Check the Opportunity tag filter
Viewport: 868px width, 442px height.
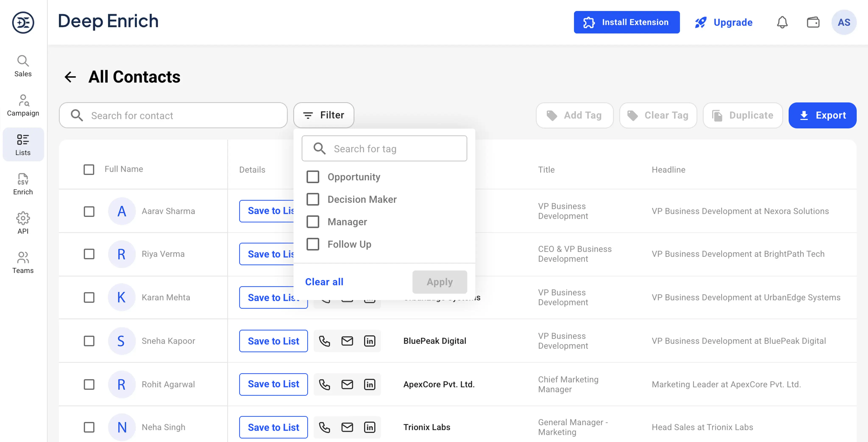(x=313, y=177)
